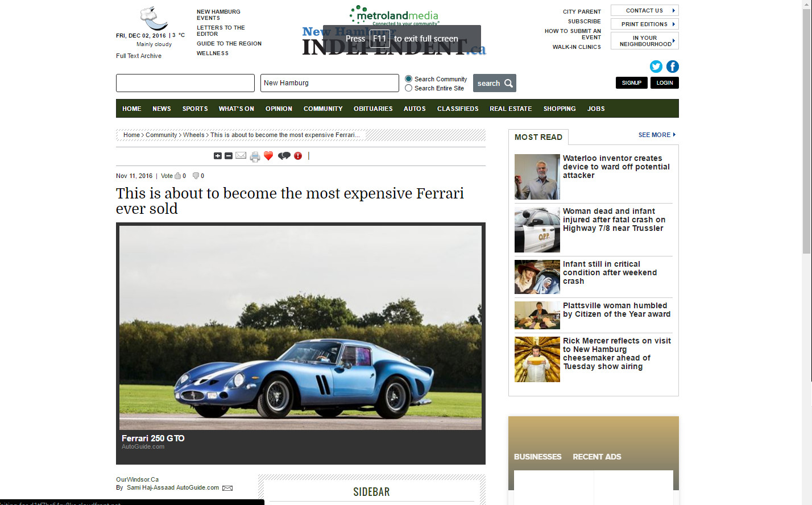Open the Classifieds menu item

point(458,109)
